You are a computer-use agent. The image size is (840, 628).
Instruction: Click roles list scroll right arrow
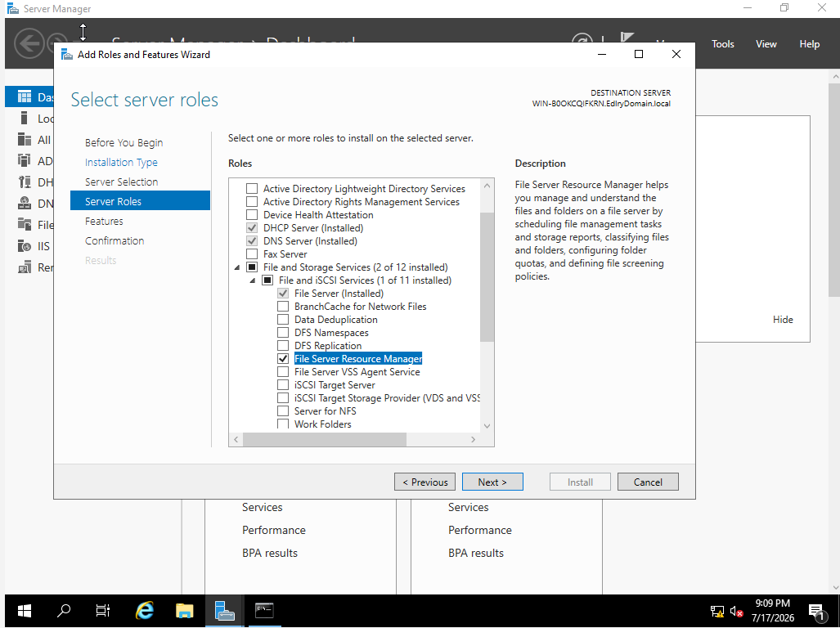pos(473,440)
